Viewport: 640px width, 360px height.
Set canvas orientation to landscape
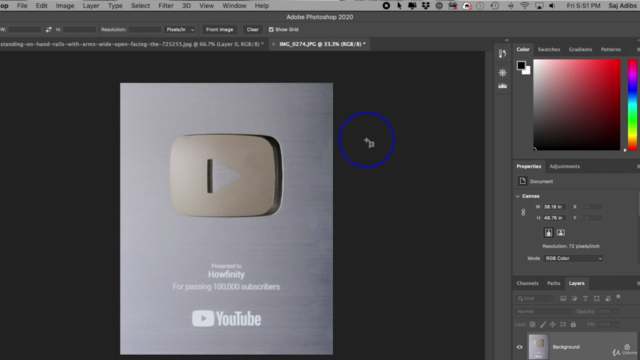point(561,233)
